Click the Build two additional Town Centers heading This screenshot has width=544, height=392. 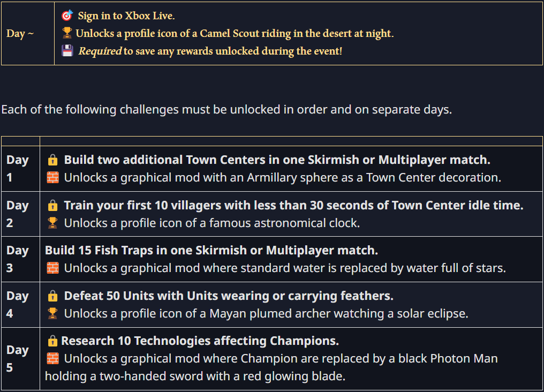277,160
